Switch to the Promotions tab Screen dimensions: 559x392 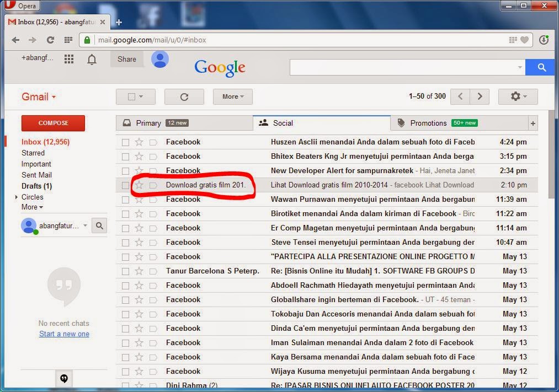(x=459, y=123)
